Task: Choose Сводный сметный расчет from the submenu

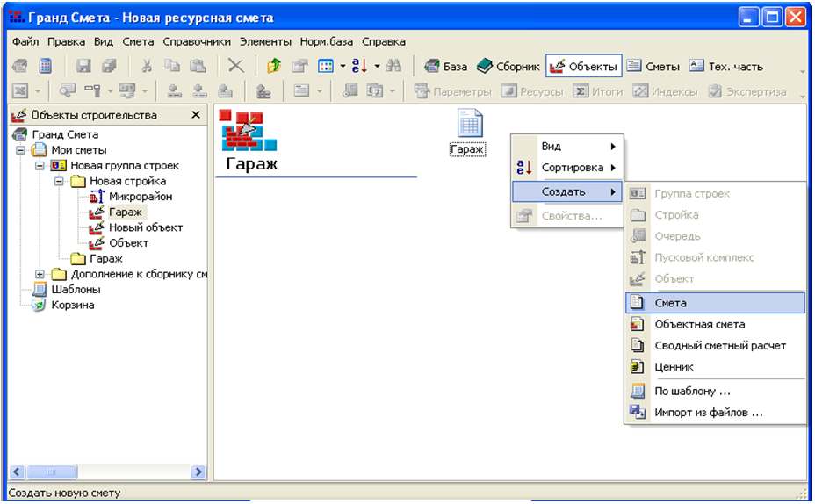Action: coord(715,346)
